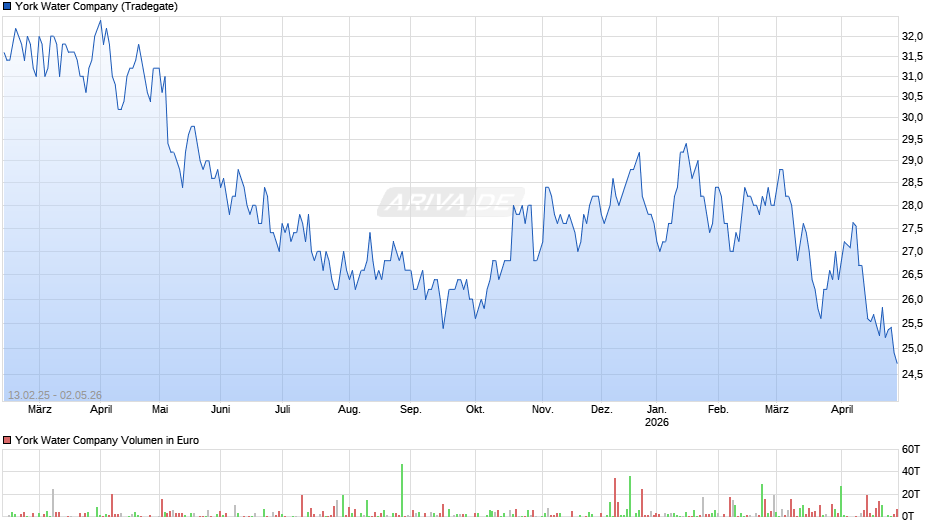Click the 'Feb.' month axis label

(718, 410)
